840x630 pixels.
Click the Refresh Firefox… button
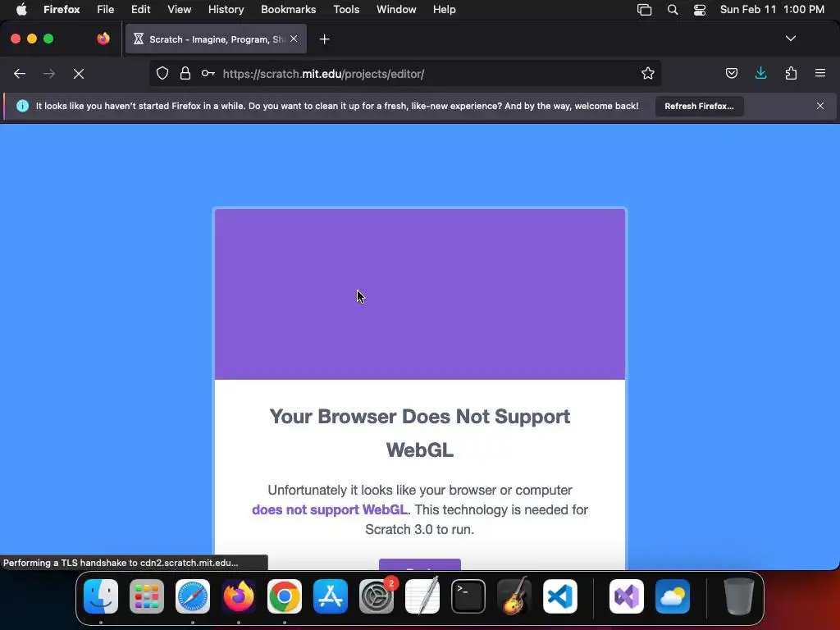(x=699, y=106)
